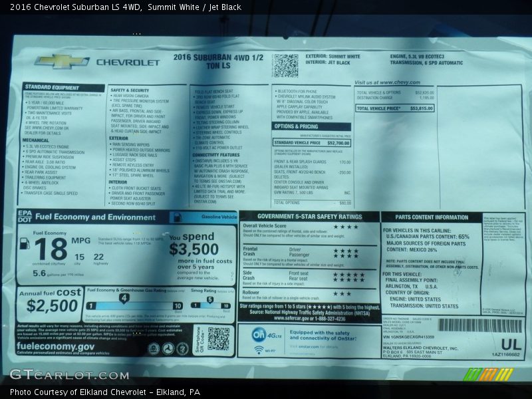Click 'Photo Courtesy of Elkland Chevrolet' caption
The width and height of the screenshot is (532, 399).
pos(78,392)
